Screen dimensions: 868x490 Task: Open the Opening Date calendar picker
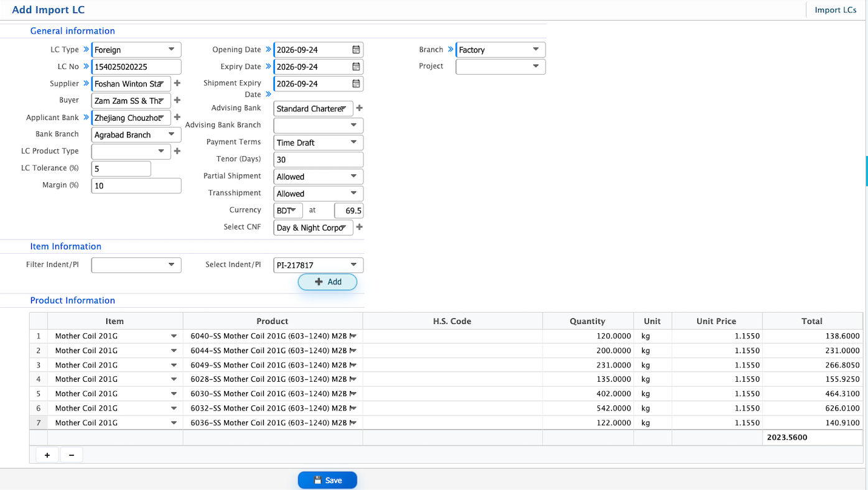356,50
